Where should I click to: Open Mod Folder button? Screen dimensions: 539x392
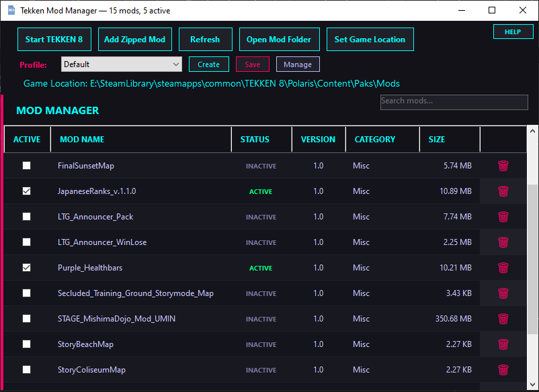point(279,39)
